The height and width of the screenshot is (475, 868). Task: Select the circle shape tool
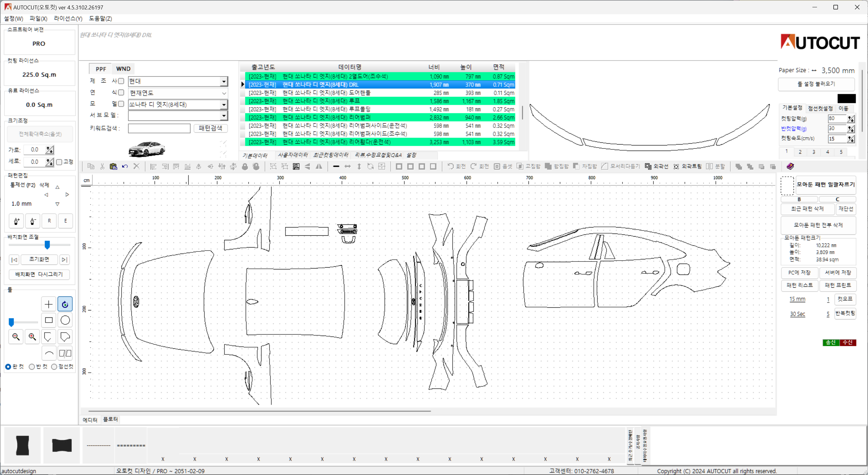tap(65, 320)
